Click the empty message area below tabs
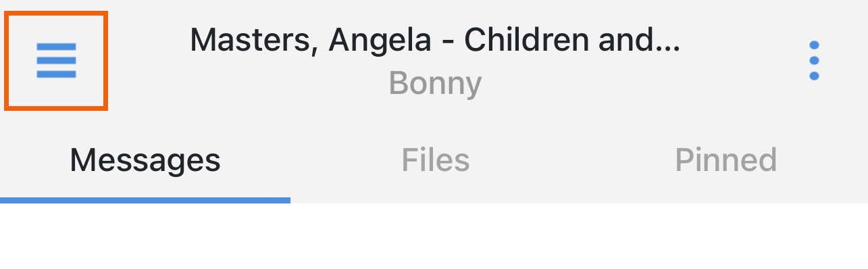868x269 pixels. click(x=434, y=237)
